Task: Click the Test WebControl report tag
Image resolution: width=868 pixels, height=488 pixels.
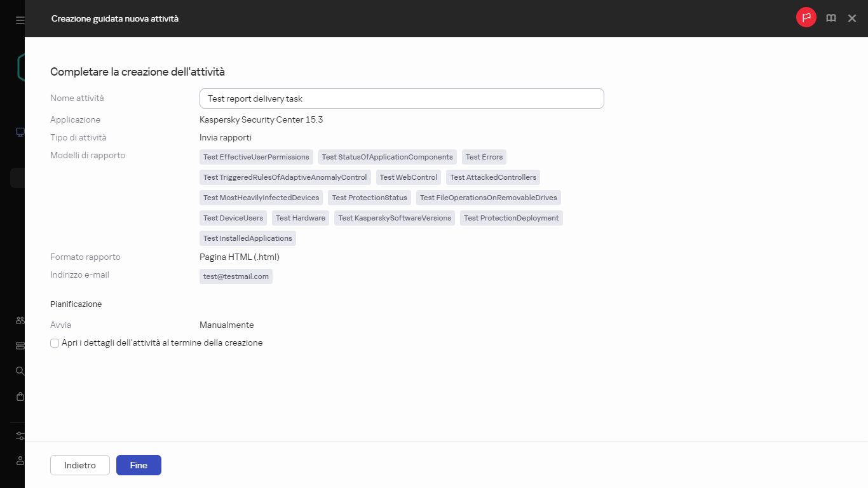Action: tap(409, 177)
